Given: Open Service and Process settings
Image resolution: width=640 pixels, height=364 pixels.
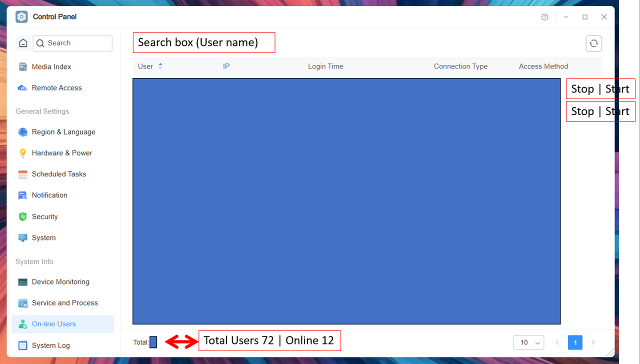Looking at the screenshot, I should click(x=62, y=303).
